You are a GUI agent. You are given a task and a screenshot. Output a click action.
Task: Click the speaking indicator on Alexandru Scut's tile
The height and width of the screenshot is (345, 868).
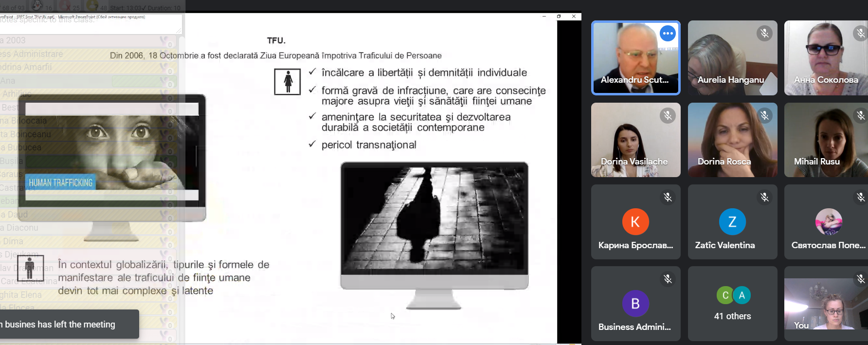tap(668, 34)
